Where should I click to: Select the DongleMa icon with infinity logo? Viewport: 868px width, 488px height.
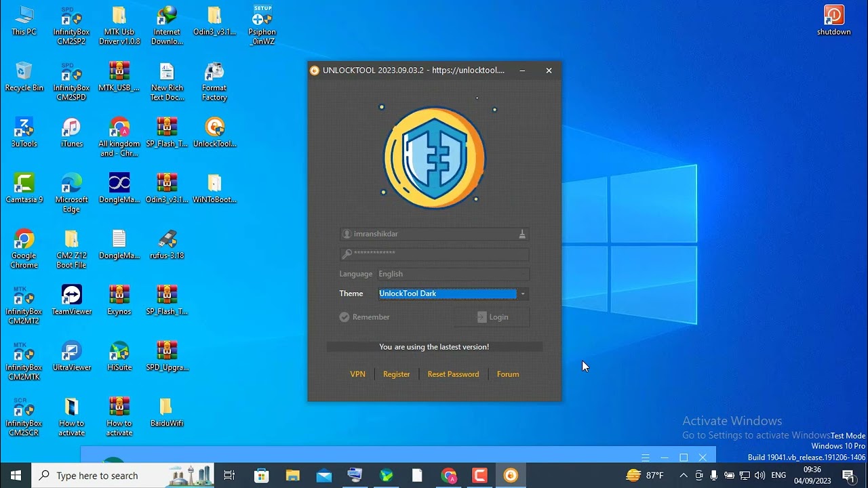[x=119, y=188]
